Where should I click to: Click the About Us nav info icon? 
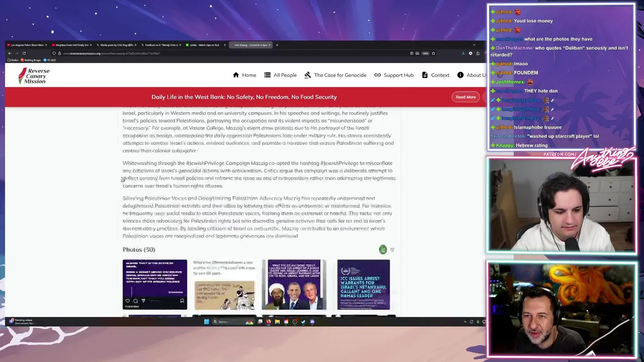(x=460, y=75)
